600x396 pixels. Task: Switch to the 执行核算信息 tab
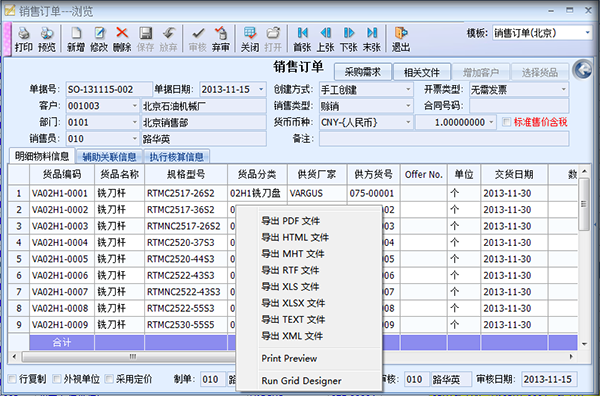click(176, 156)
